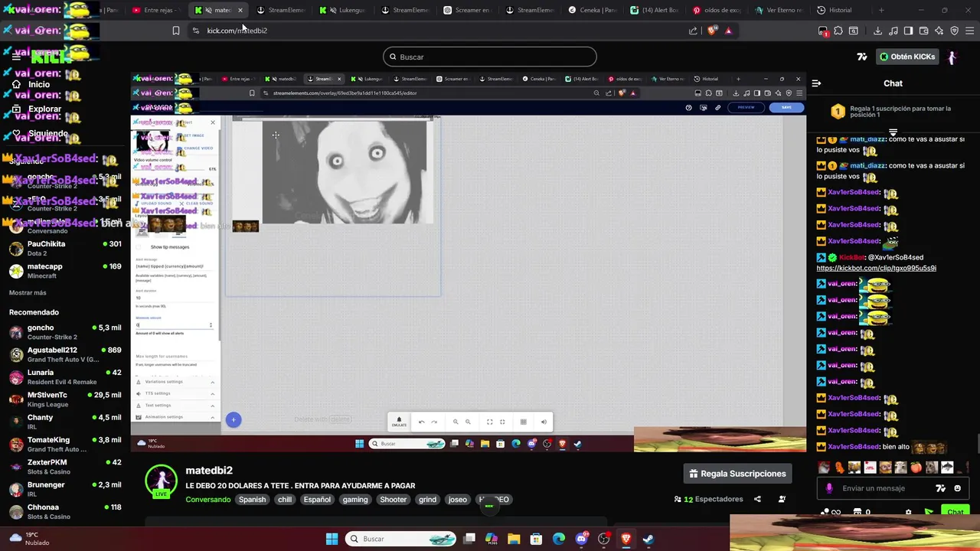Adjust minimum amount stepper arrows
The image size is (980, 551).
click(211, 325)
